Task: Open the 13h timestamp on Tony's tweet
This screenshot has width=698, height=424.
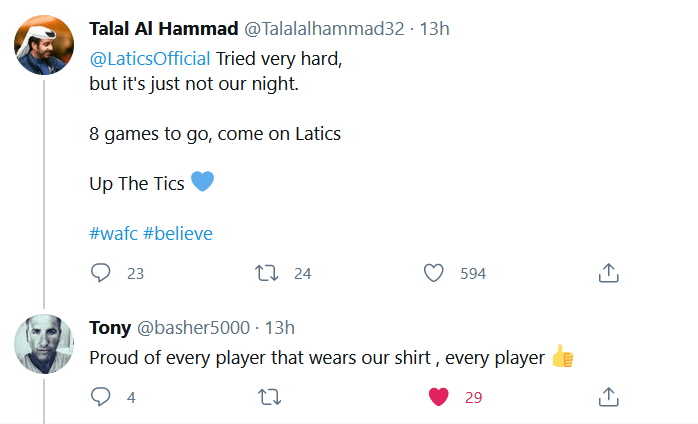Action: pos(280,327)
